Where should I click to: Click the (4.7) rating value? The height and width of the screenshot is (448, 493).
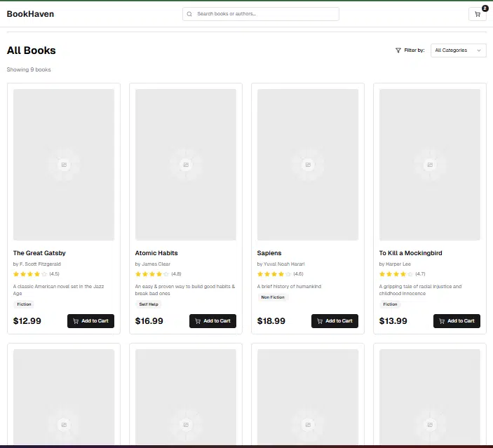(420, 274)
